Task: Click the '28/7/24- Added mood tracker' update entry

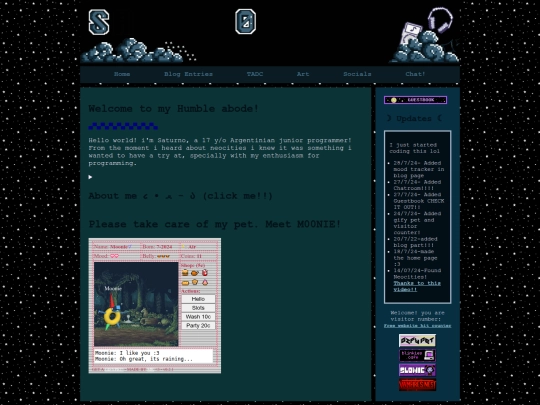Action: click(419, 169)
